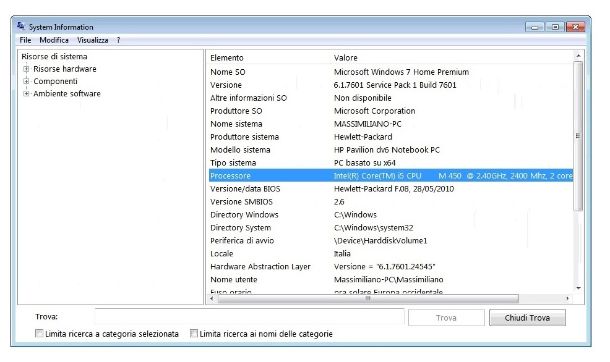Click the value Microsoft Windows 7 Home Premium
The height and width of the screenshot is (362, 610).
[401, 72]
